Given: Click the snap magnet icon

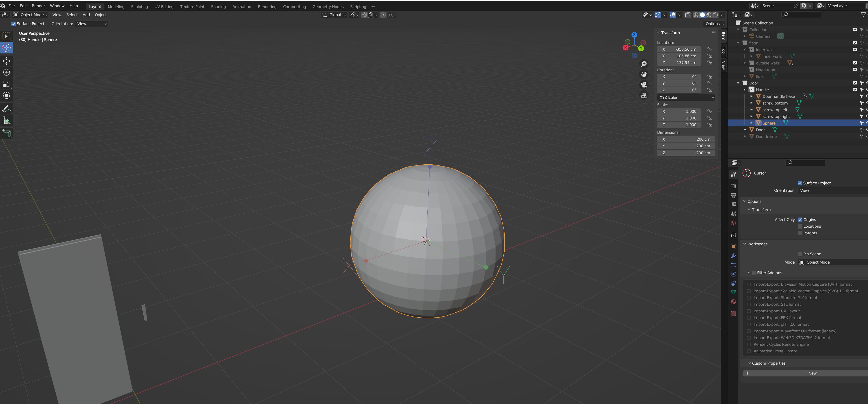Looking at the screenshot, I should [364, 15].
